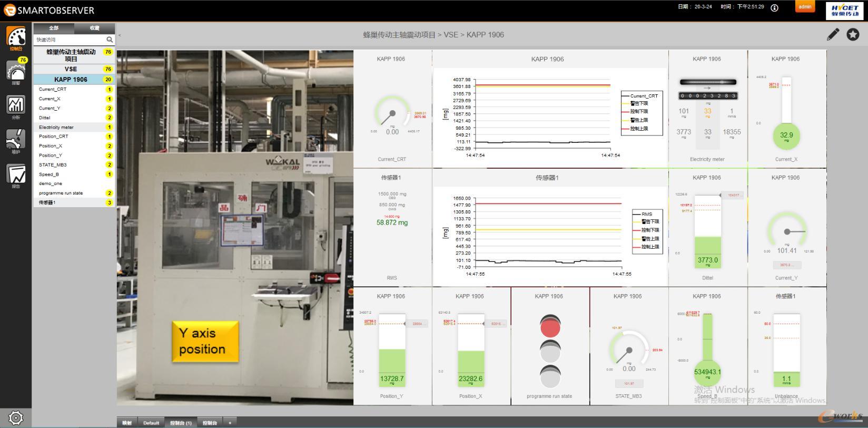Switch to the 映射 bottom tab
This screenshot has width=868, height=428.
pyautogui.click(x=127, y=423)
